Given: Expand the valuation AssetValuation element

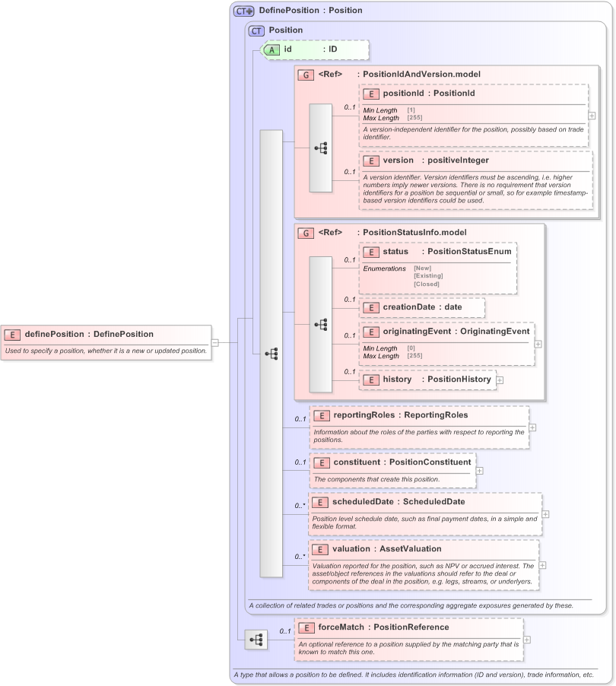Looking at the screenshot, I should 542,565.
